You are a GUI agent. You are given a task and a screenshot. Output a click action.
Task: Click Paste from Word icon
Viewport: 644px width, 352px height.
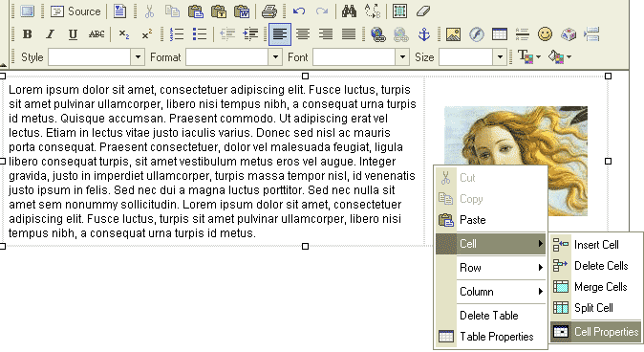[x=242, y=11]
